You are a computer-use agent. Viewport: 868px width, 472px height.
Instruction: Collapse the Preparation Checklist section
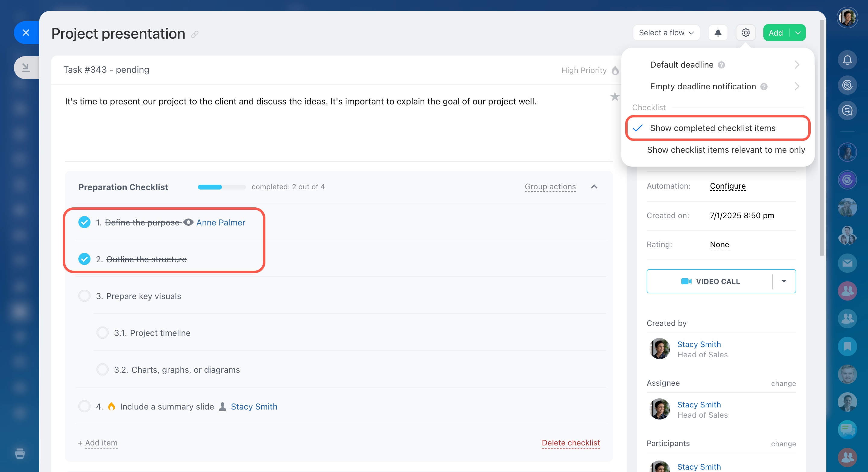594,187
